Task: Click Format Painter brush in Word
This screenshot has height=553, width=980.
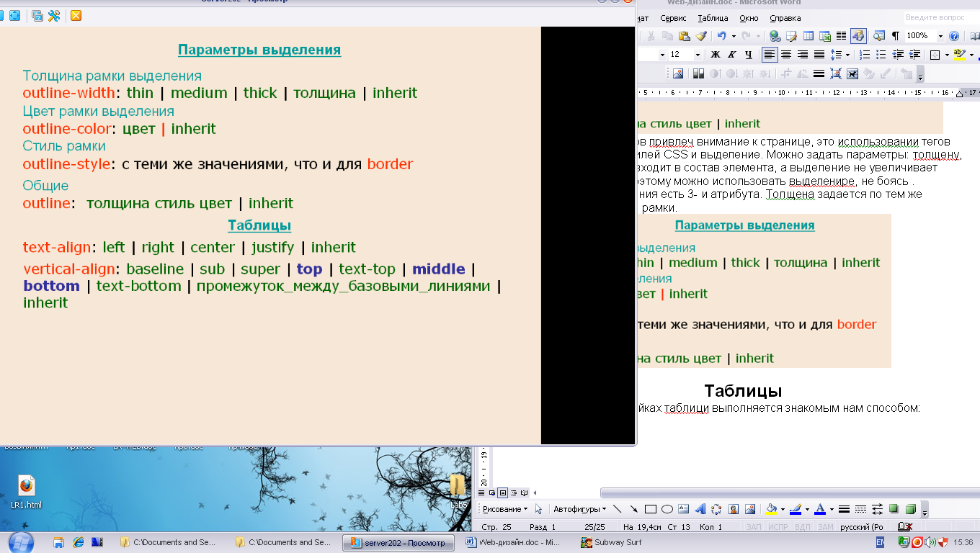Action: coord(700,36)
